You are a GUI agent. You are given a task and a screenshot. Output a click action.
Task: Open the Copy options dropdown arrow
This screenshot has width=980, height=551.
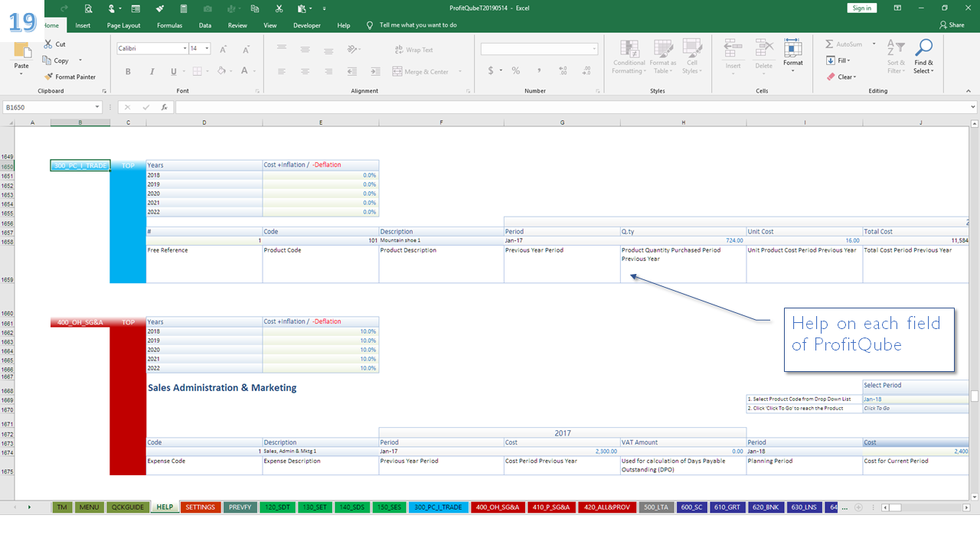pos(80,60)
